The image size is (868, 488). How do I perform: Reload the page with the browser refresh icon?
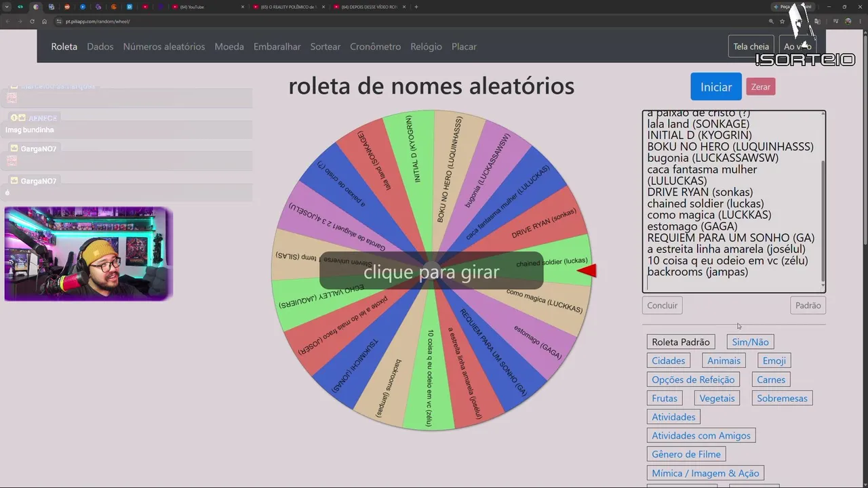32,22
